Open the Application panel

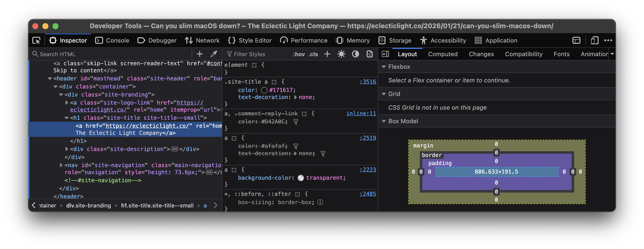[496, 40]
